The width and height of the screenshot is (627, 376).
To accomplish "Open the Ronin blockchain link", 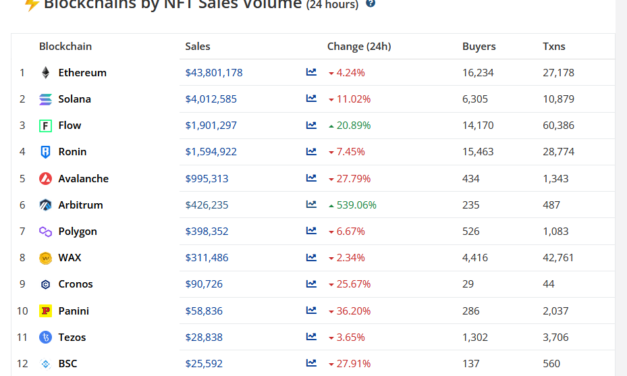I will click(x=72, y=152).
